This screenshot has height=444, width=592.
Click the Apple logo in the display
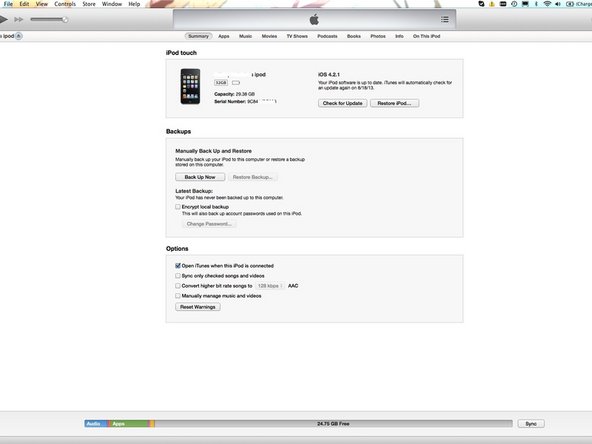[x=314, y=19]
